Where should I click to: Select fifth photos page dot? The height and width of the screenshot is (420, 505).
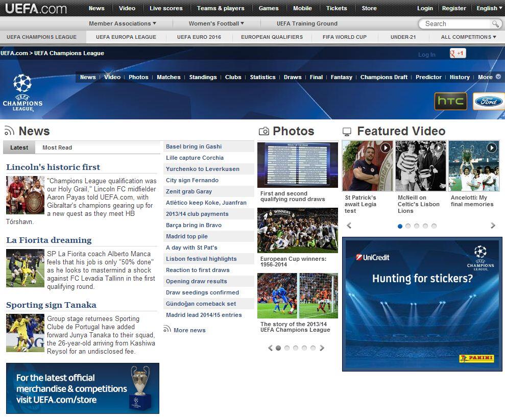click(313, 348)
